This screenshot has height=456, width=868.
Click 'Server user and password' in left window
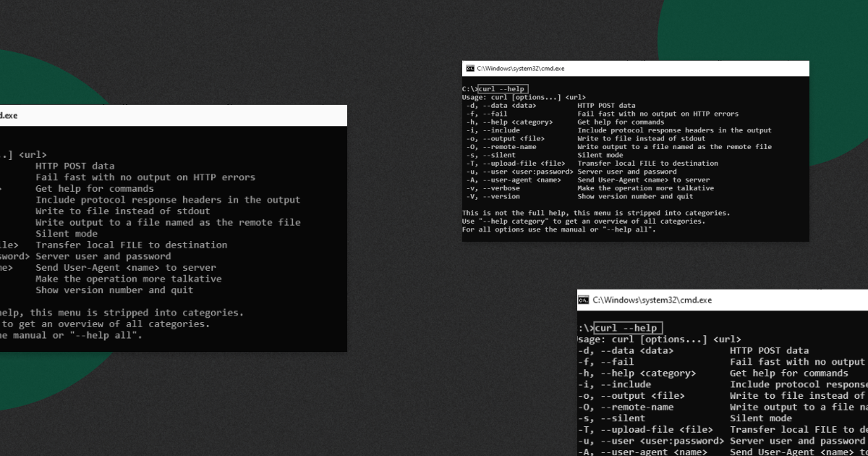click(x=103, y=256)
